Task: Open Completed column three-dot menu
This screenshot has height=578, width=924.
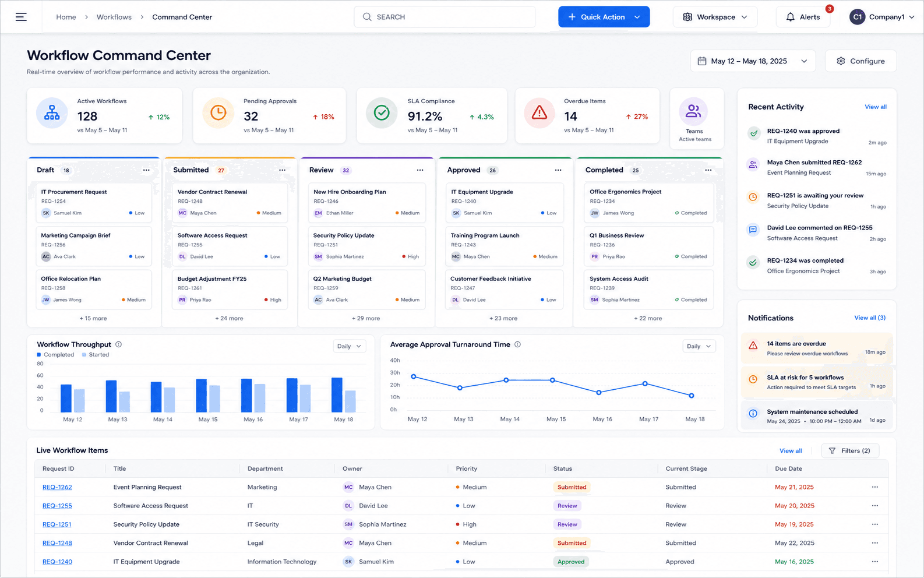Action: click(x=708, y=170)
